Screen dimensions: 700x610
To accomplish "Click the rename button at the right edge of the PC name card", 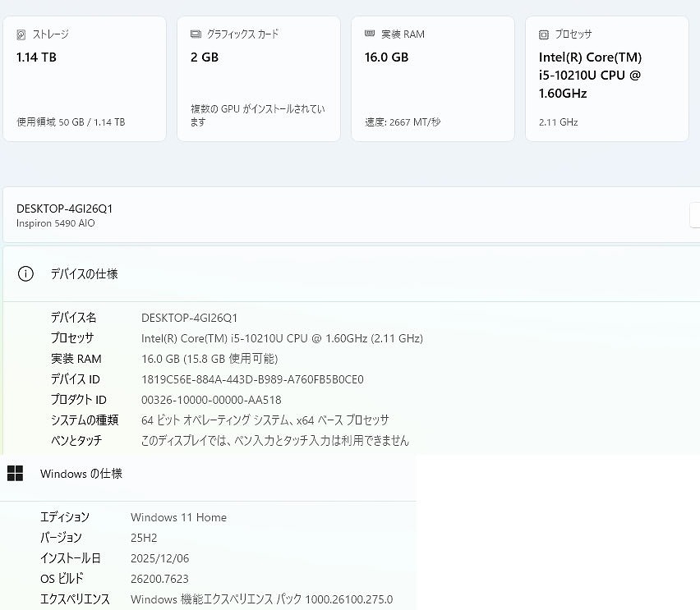I will (x=694, y=215).
